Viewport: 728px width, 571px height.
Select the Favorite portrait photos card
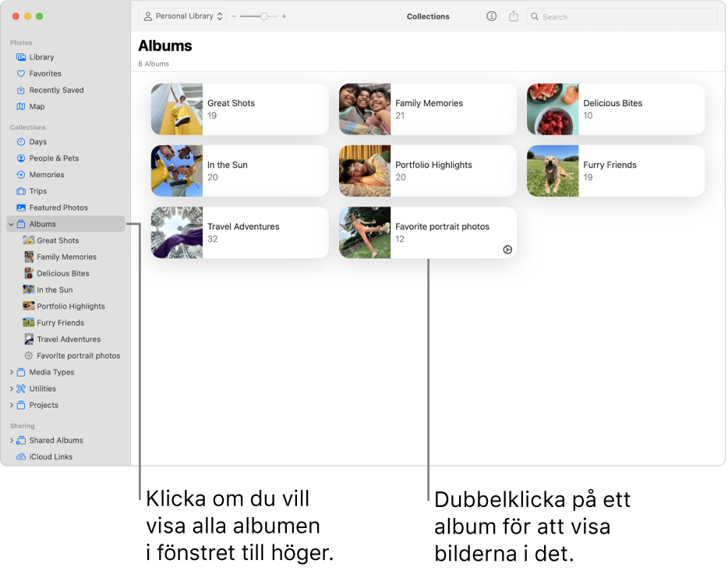coord(428,232)
